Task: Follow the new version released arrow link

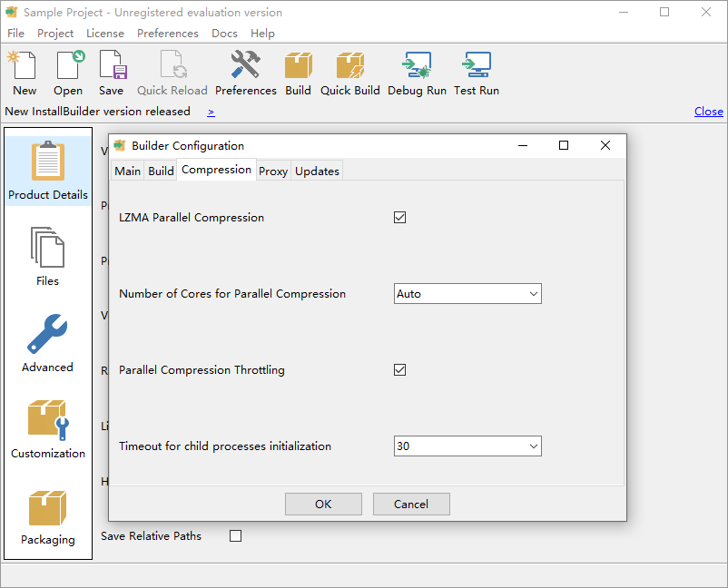Action: [x=211, y=112]
